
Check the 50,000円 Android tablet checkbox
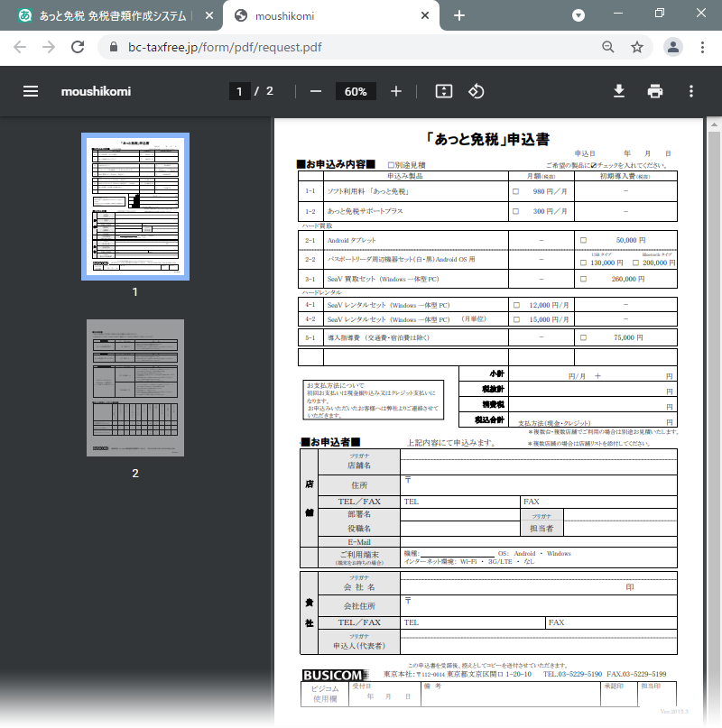(583, 241)
